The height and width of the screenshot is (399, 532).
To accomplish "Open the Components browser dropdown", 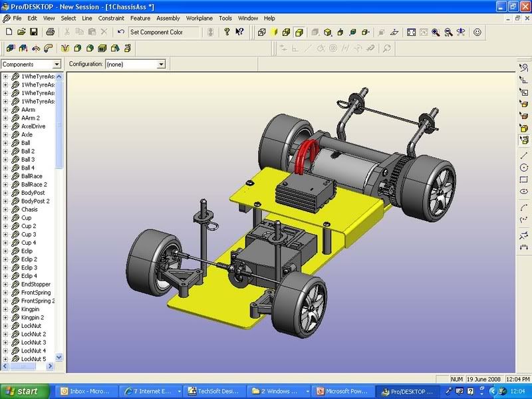I will 57,64.
